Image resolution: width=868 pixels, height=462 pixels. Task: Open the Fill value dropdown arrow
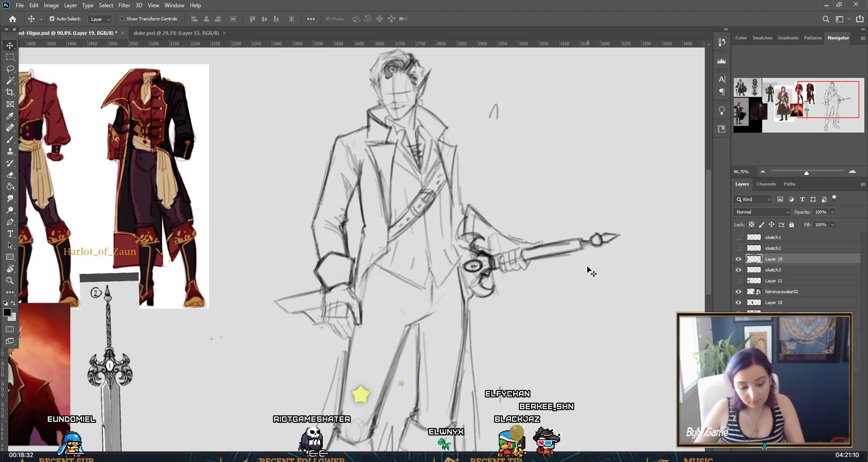click(x=832, y=225)
